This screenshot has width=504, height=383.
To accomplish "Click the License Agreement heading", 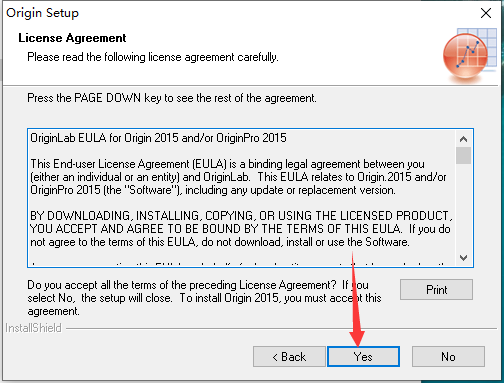I will click(x=72, y=38).
